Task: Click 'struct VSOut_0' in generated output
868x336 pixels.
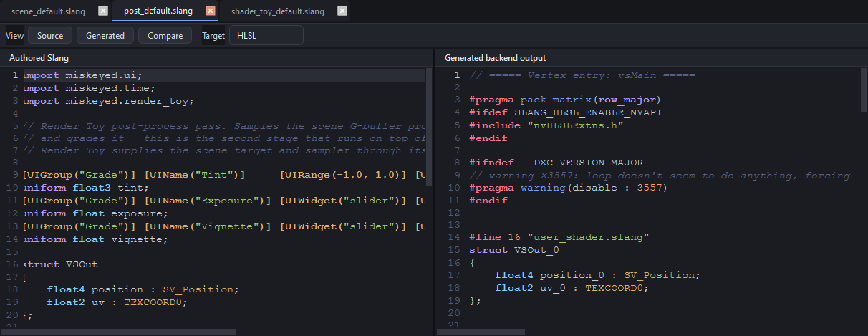Action: (513, 250)
